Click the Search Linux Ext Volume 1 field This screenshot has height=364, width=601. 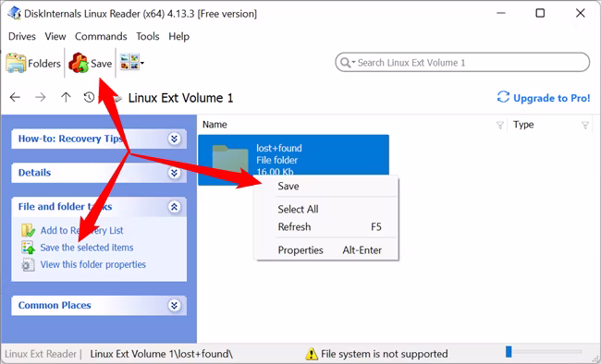tap(462, 63)
